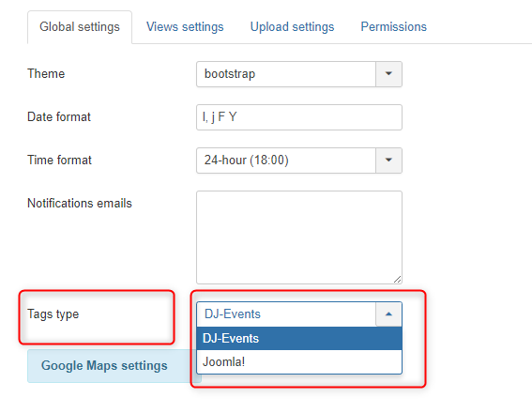Focus the Notifications emails textarea
Screen dimensions: 532x413
[299, 237]
